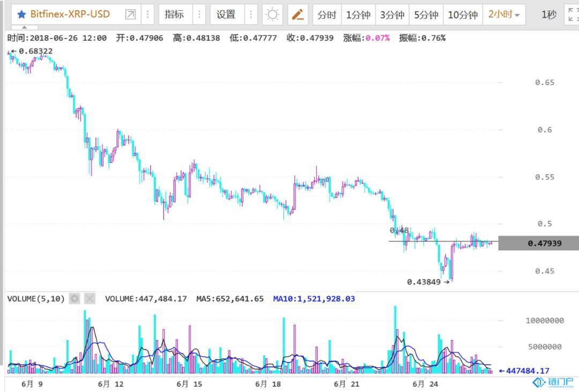
Task: Click the 6月 9 date axis label
Action: 32,384
